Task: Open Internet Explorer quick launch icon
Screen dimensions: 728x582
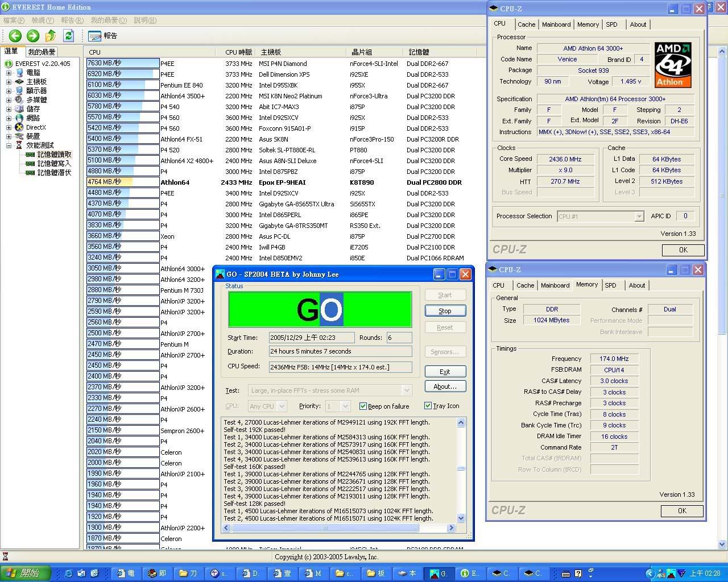Action: tap(69, 573)
